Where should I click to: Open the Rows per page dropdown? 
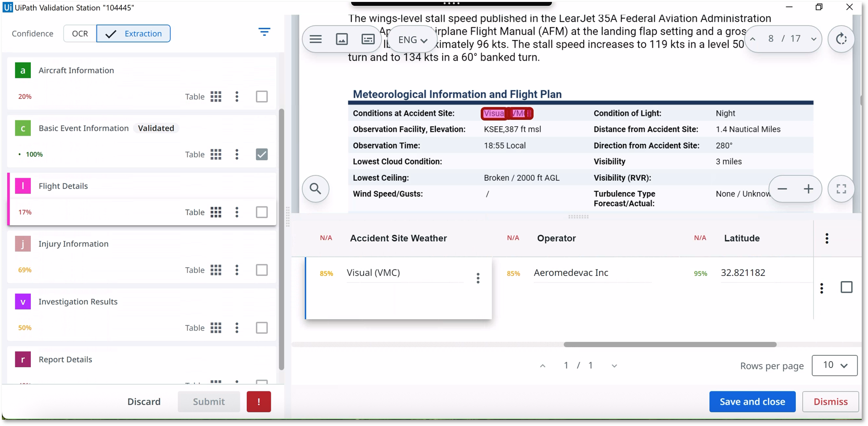coord(834,365)
